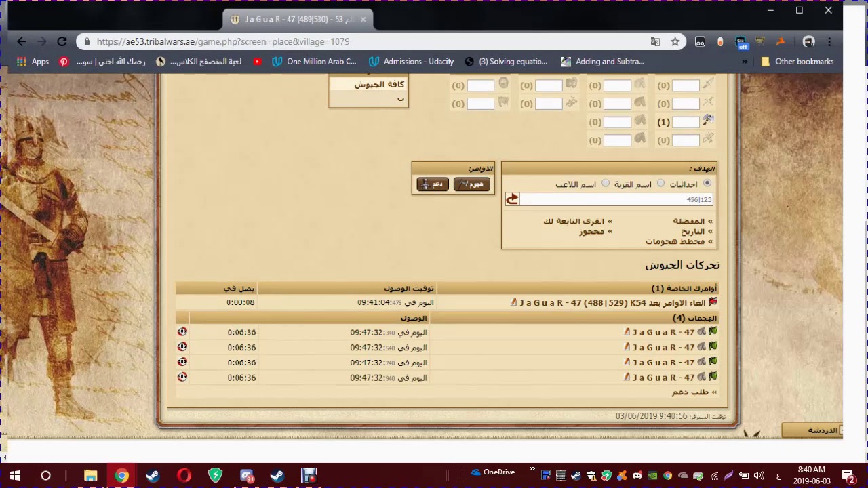Viewport: 868px width, 488px height.
Task: Click rename icon on own command row
Action: (x=513, y=302)
